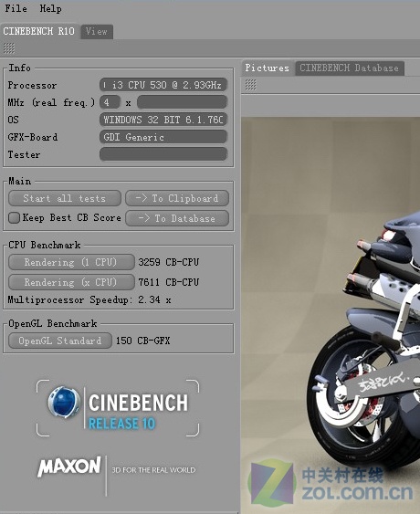
Task: Click the To Database button
Action: 177,218
